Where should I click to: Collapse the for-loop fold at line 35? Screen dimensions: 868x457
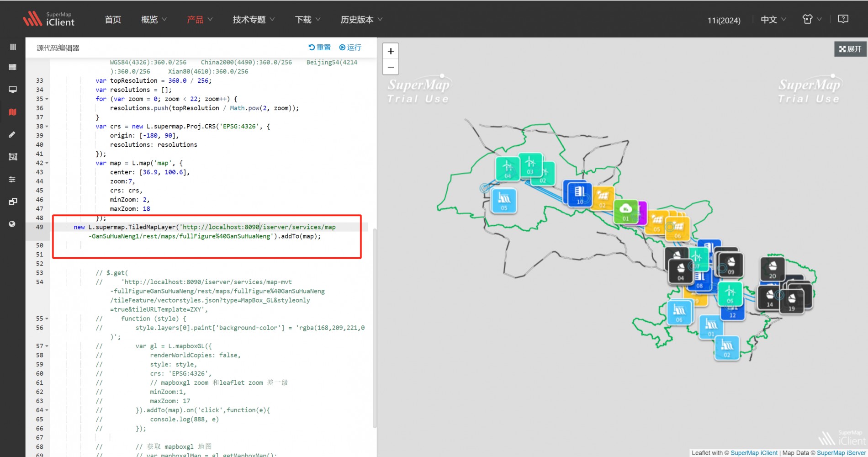point(47,99)
